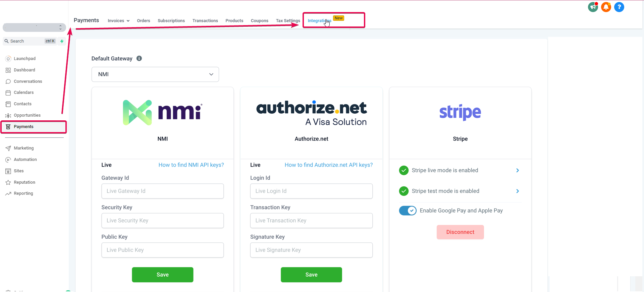The height and width of the screenshot is (292, 644).
Task: Expand the Invoices dropdown menu
Action: pyautogui.click(x=118, y=21)
